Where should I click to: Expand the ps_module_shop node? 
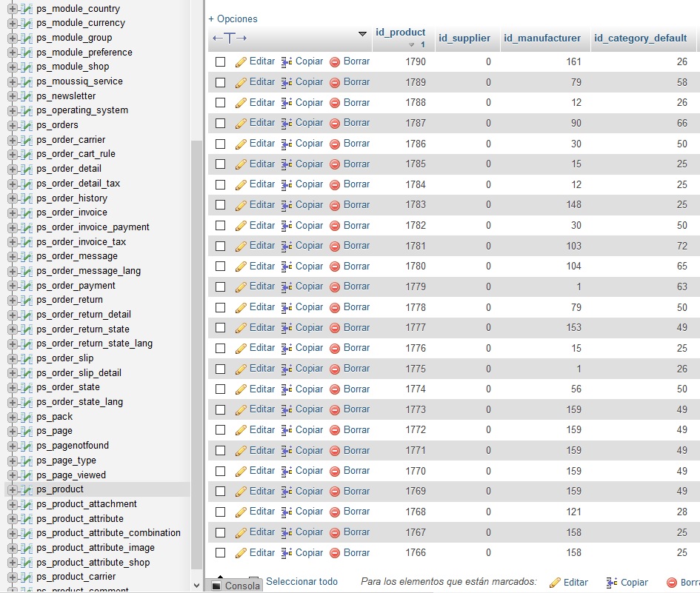coord(13,67)
